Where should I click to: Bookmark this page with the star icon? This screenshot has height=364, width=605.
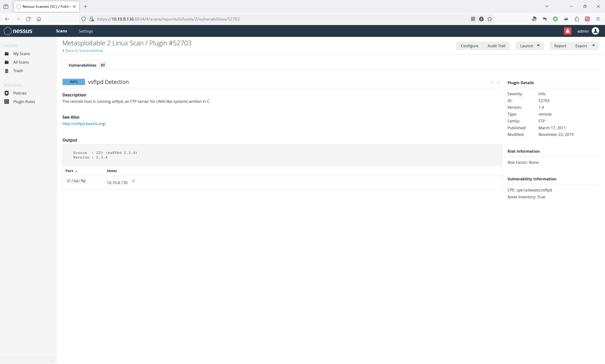pos(489,19)
